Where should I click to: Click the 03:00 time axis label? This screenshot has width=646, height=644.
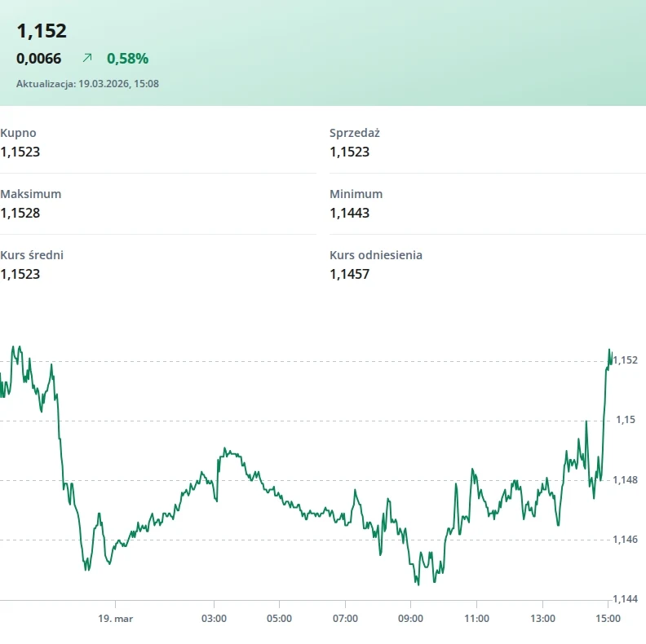[214, 619]
